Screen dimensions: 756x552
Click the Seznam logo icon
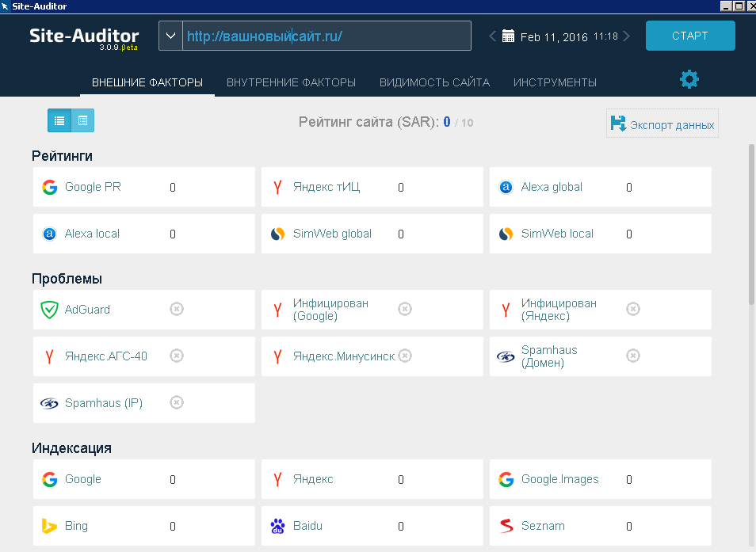tap(506, 526)
